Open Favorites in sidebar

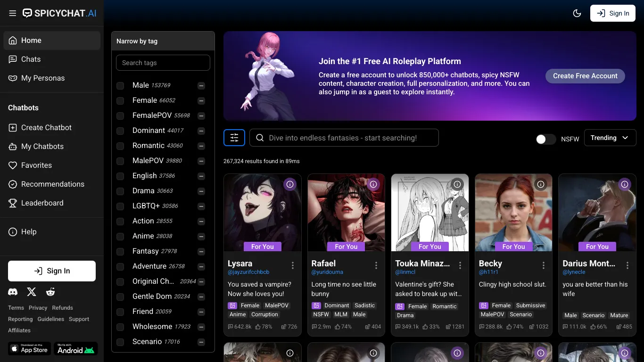pos(52,165)
